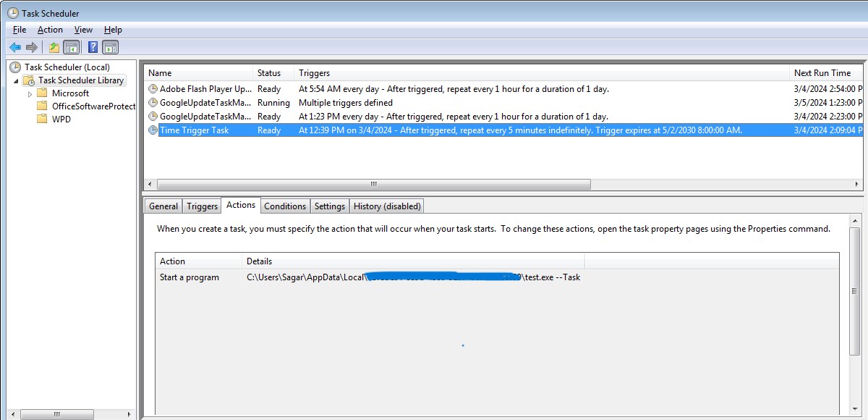Switch to the Triggers tab

point(202,206)
